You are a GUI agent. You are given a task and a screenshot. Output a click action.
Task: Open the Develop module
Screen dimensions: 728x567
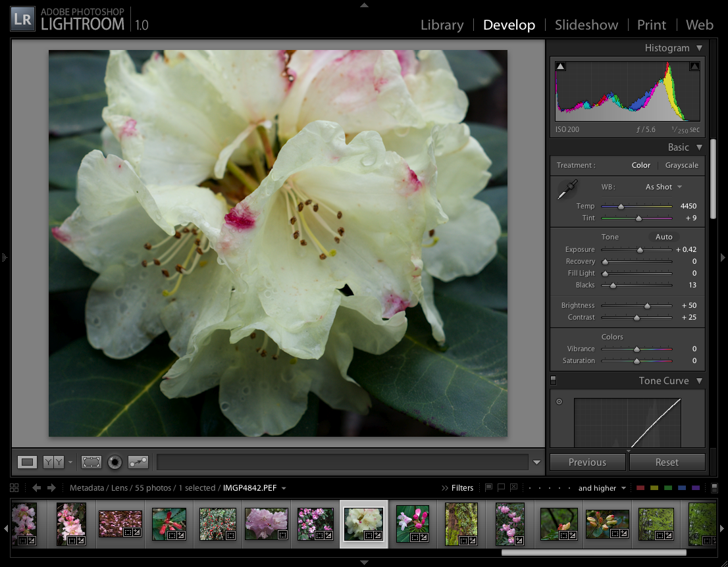[x=509, y=24]
